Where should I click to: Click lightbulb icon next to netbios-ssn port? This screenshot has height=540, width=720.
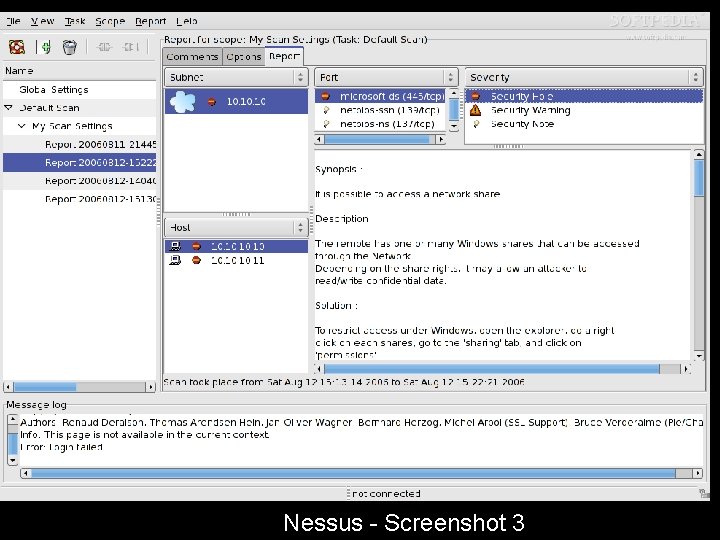coord(326,110)
